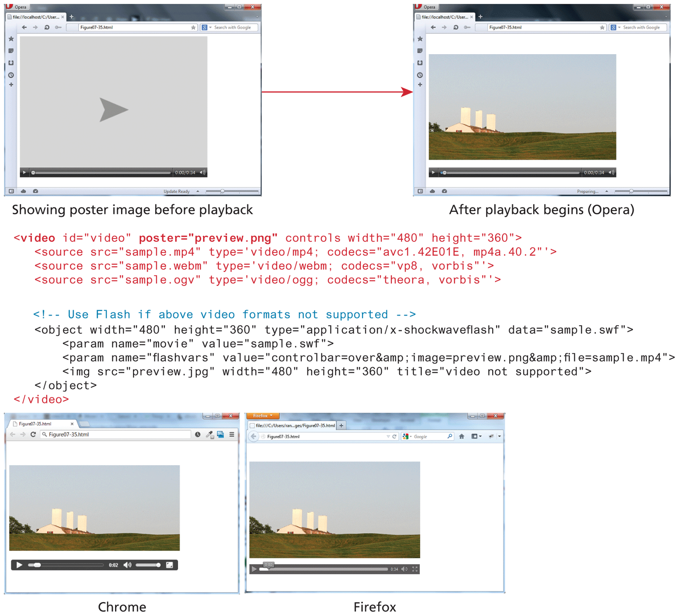
Task: Open new tab in Firefox window
Action: 341,425
